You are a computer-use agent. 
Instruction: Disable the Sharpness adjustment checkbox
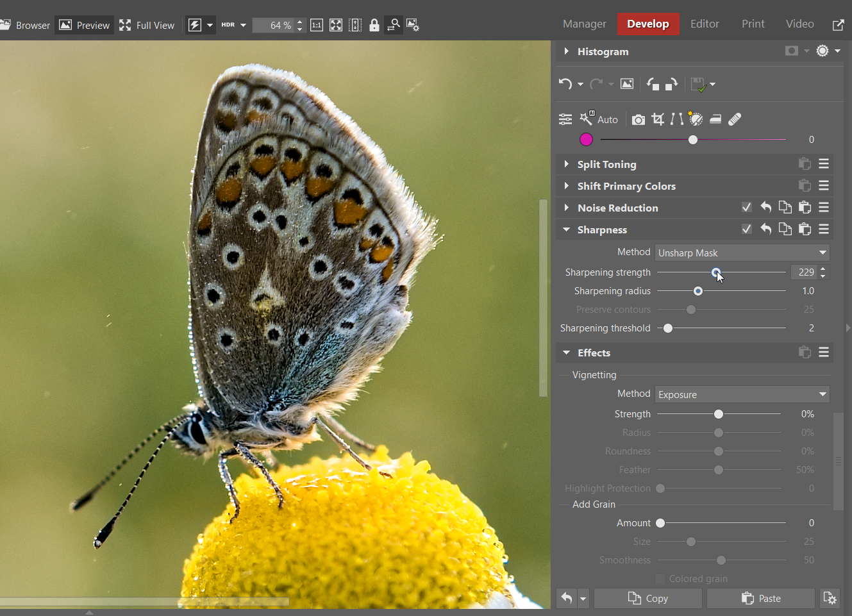click(746, 229)
